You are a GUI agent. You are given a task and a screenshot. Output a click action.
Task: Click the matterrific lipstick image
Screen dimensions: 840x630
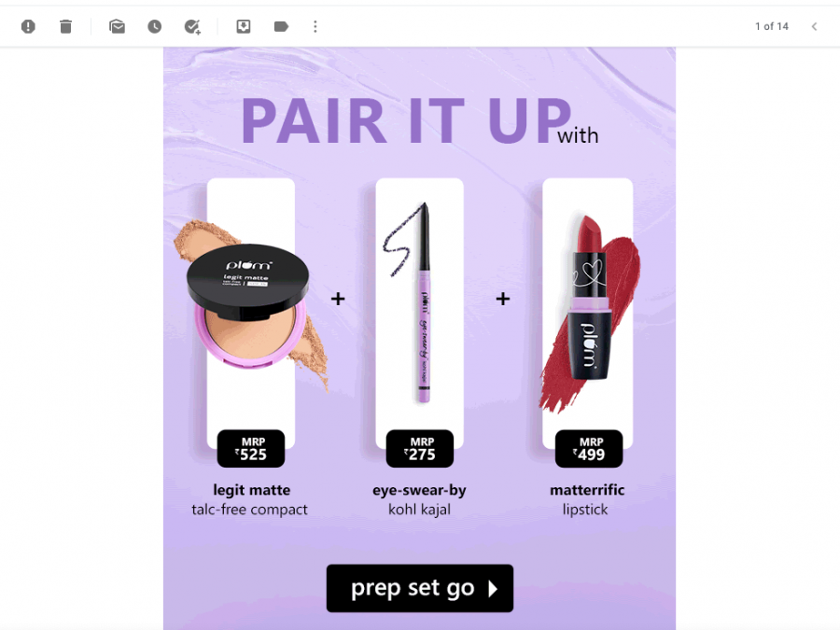(x=591, y=314)
